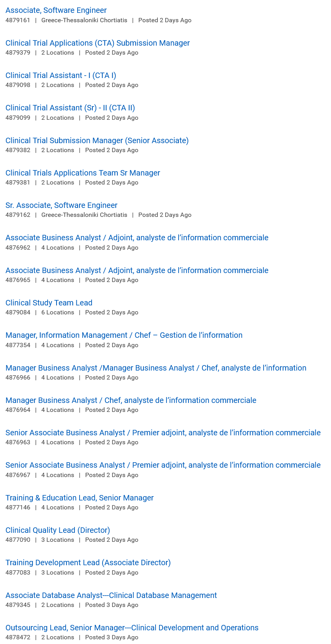Open Associate Business Analyst job numbered 4876965
This screenshot has height=644, width=331.
tap(137, 271)
